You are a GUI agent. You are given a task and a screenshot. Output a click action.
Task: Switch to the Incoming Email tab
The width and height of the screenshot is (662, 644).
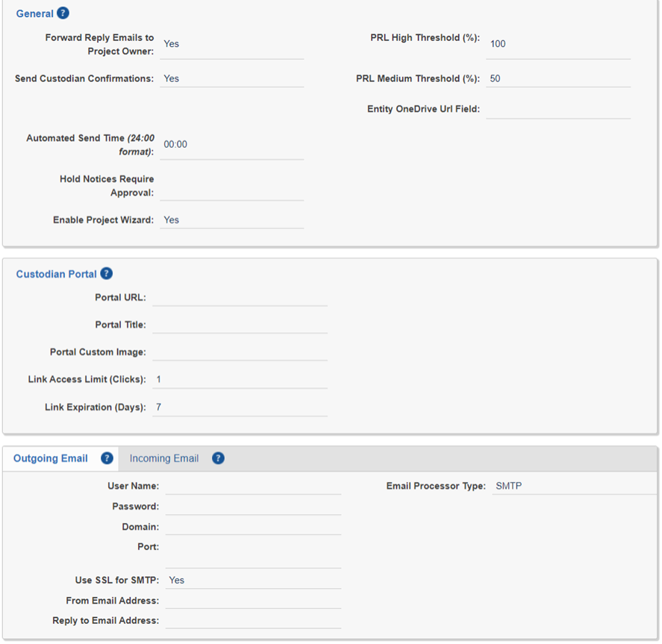(x=163, y=458)
